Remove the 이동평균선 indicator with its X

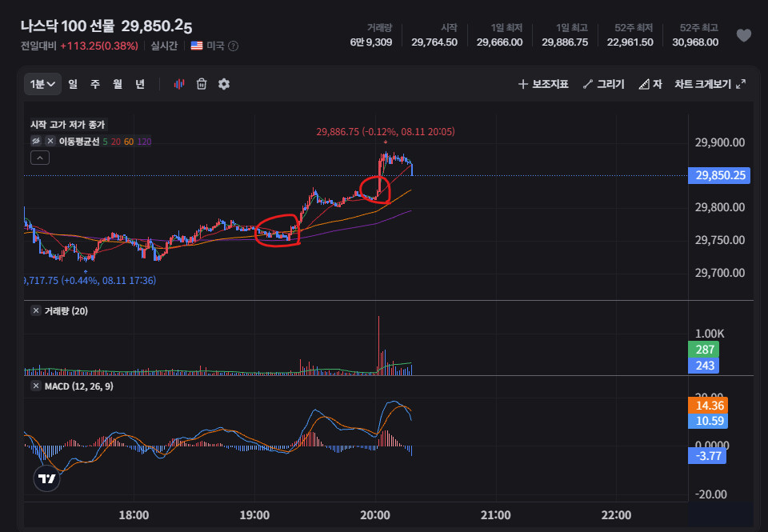50,141
